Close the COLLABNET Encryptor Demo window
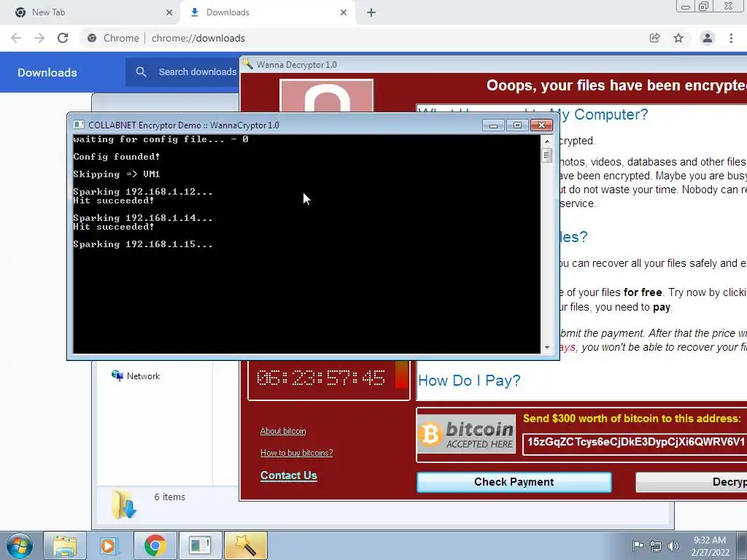This screenshot has height=560, width=747. pos(542,125)
